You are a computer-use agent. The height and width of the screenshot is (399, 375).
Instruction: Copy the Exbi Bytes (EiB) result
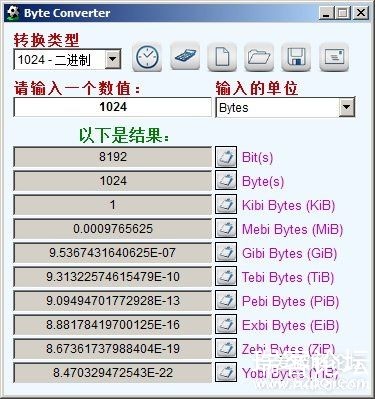pos(226,325)
